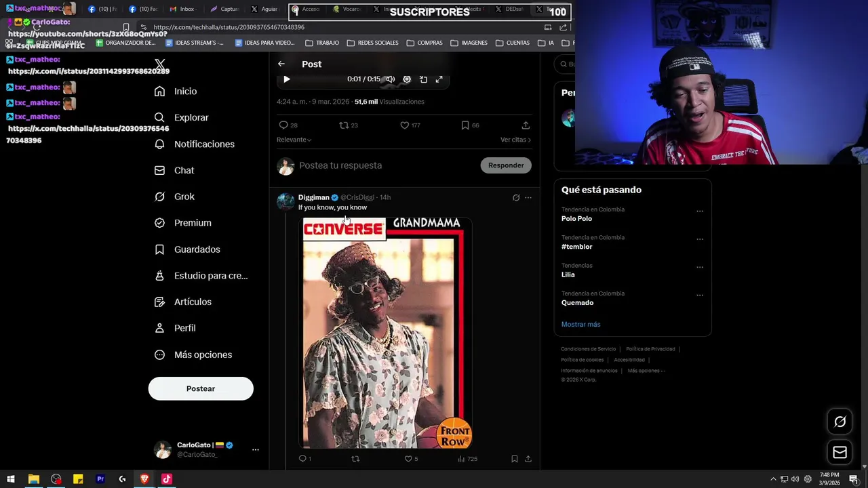Viewport: 868px width, 488px height.
Task: Click the Responder button
Action: [x=506, y=165]
